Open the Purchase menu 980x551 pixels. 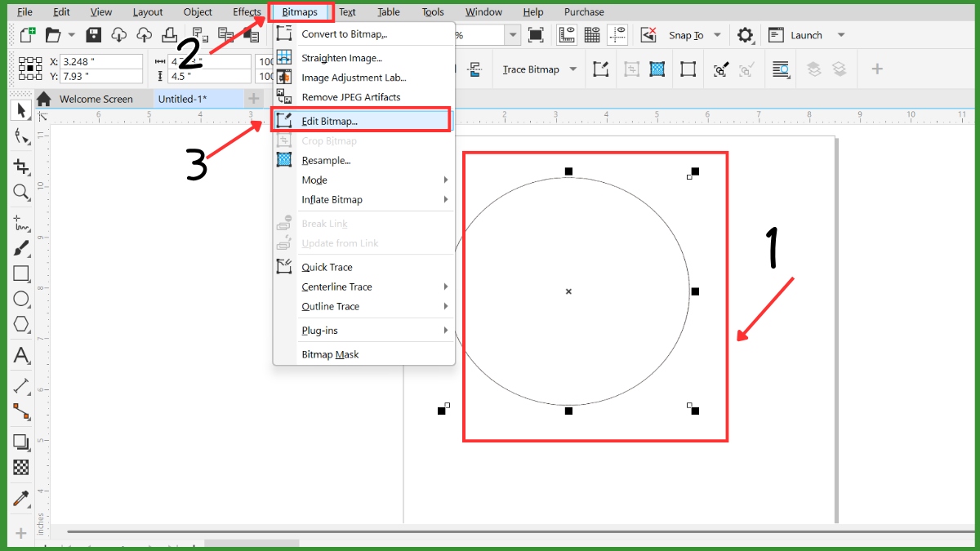[584, 12]
